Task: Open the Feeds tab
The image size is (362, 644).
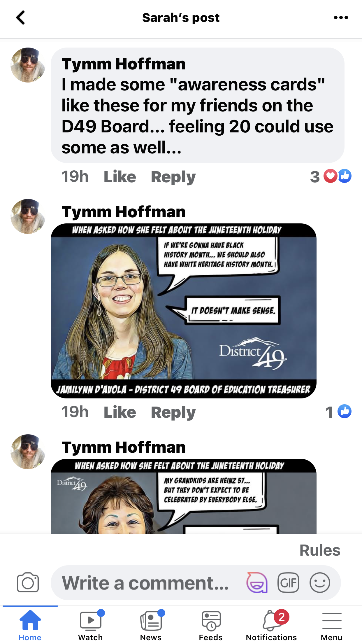Action: tap(211, 625)
